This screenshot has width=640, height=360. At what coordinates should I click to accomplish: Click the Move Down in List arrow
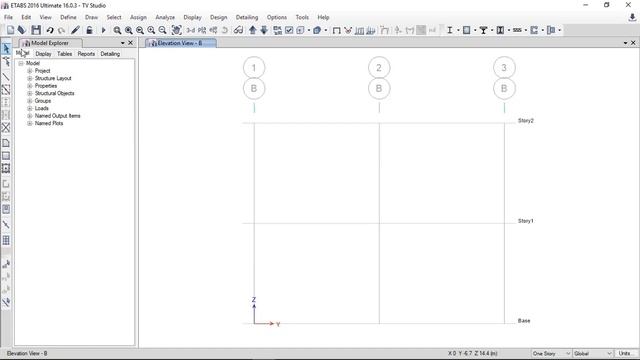[x=264, y=30]
